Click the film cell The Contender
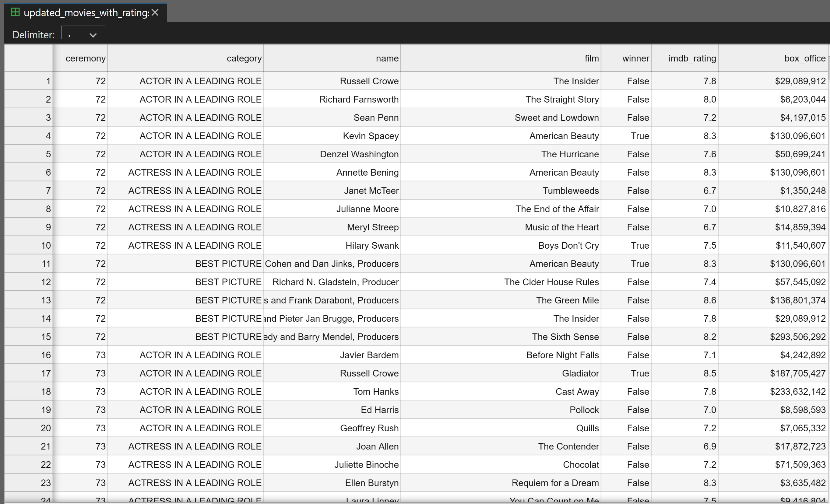 [501, 446]
